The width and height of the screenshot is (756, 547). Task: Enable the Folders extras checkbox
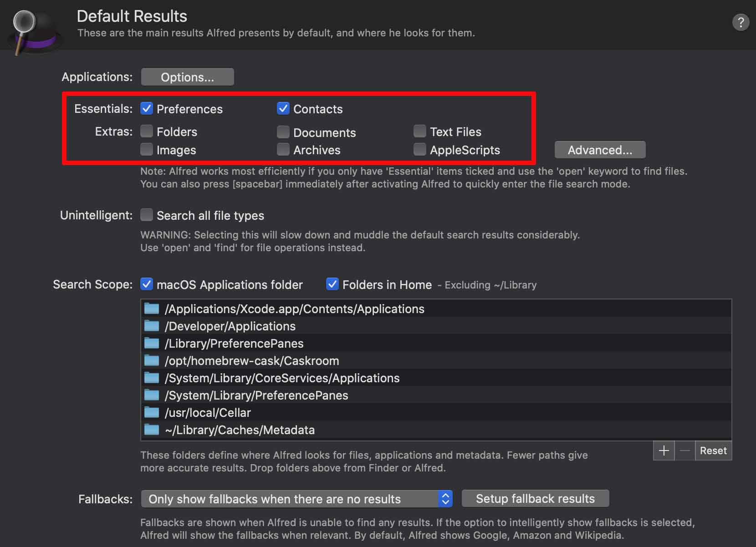coord(147,131)
